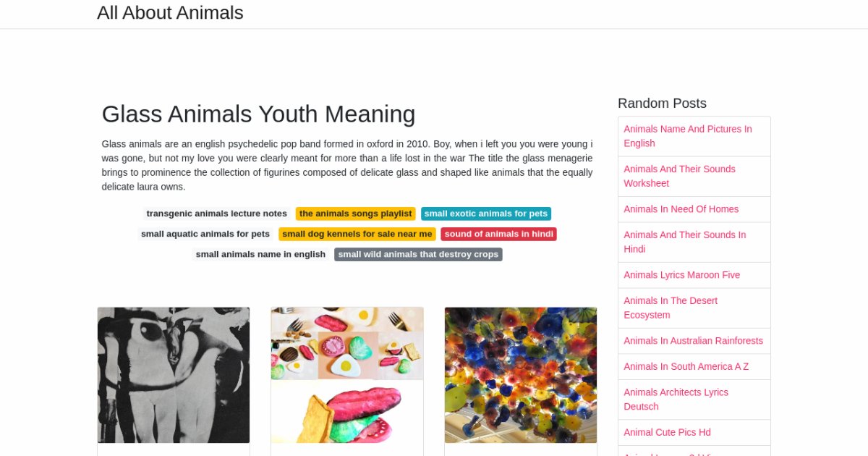
Task: Click the All About Animals site title
Action: (x=170, y=13)
